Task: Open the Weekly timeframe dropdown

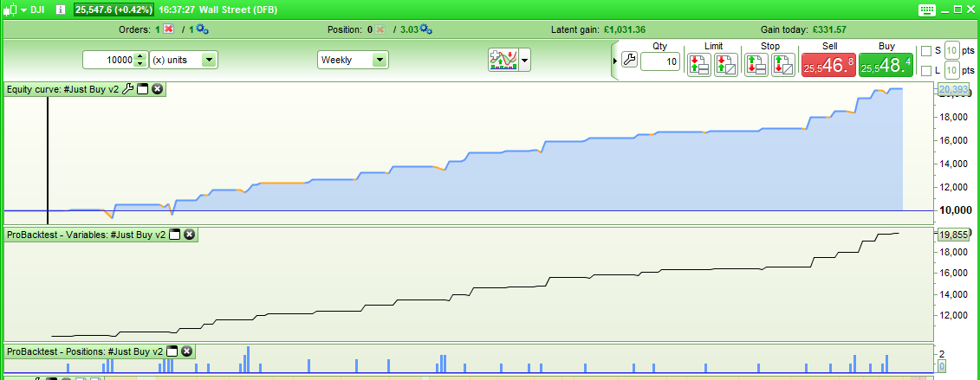Action: [x=353, y=60]
